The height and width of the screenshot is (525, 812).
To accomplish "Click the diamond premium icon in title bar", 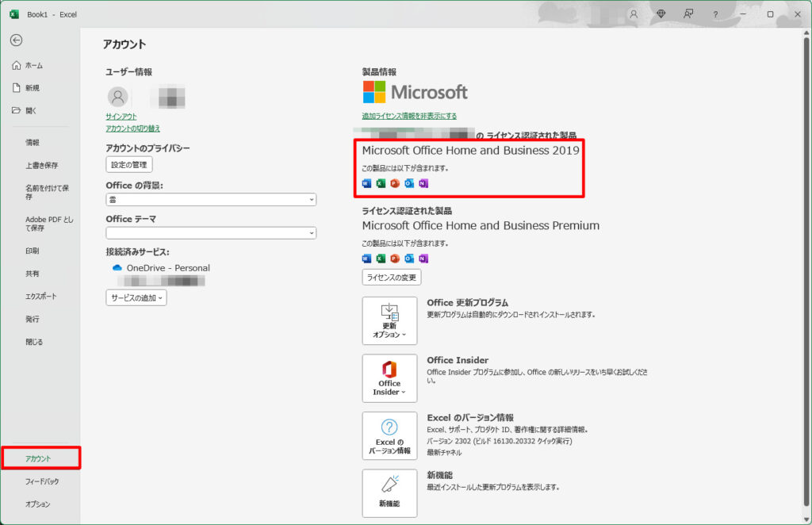I will pos(661,14).
